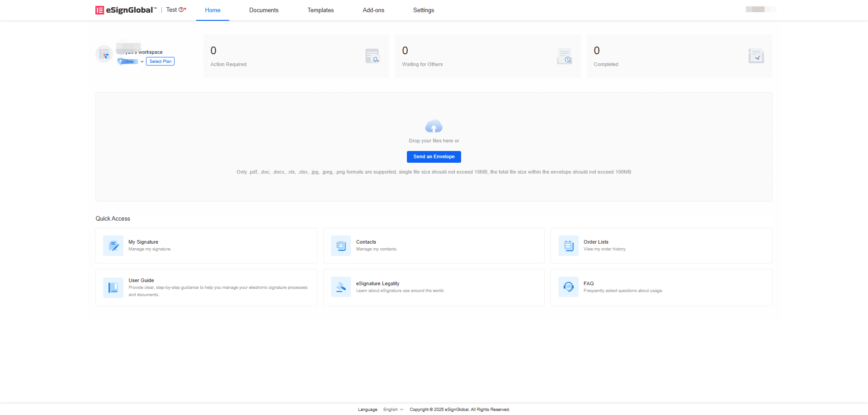This screenshot has width=868, height=415.
Task: Switch to the Documents tab
Action: (x=264, y=10)
